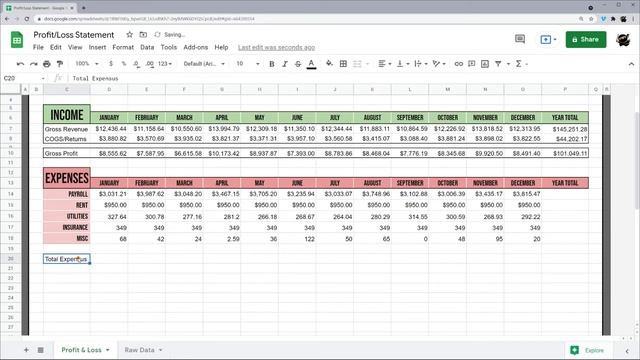This screenshot has width=640, height=360.
Task: Open the Help menu
Action: coord(221,47)
